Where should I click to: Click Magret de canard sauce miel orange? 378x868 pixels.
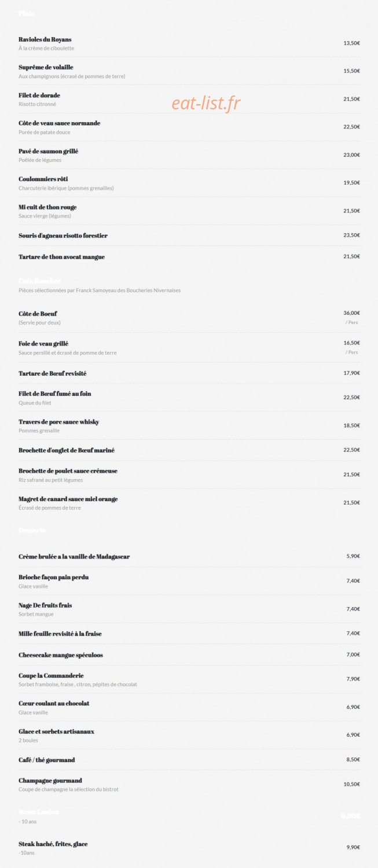tap(68, 499)
